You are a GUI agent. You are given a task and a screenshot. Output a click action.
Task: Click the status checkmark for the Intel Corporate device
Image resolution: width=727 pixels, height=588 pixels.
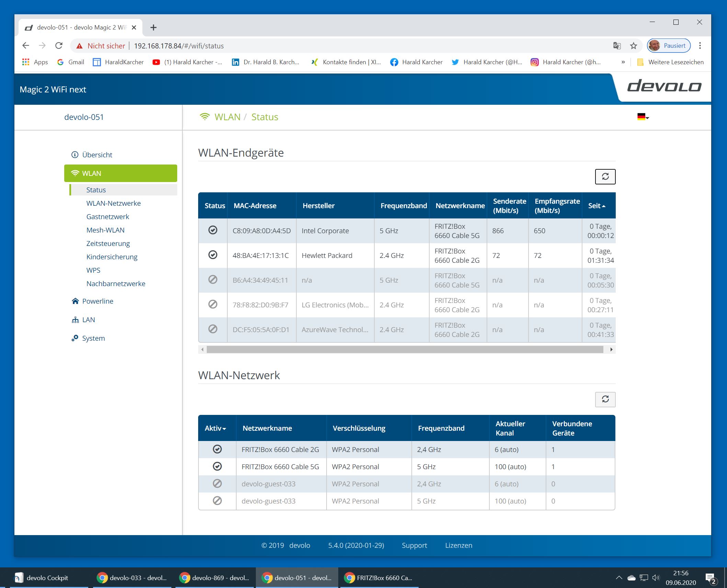213,230
